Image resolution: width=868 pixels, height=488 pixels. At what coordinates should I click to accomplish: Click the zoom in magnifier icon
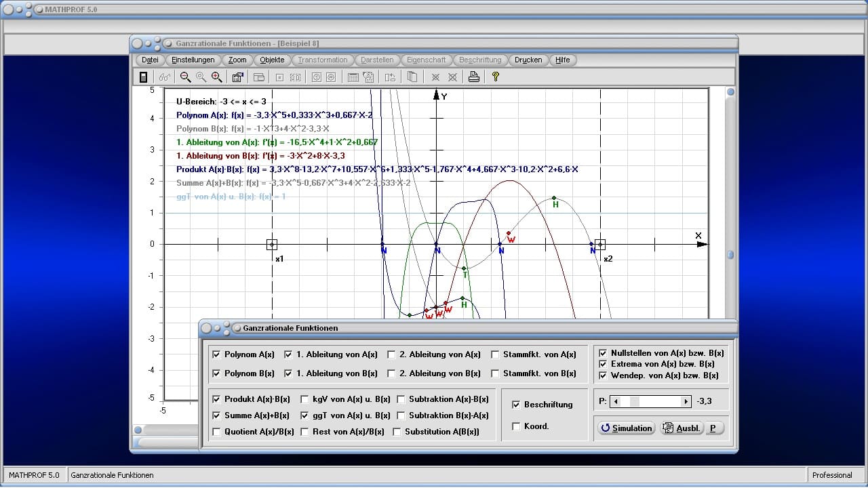point(216,77)
